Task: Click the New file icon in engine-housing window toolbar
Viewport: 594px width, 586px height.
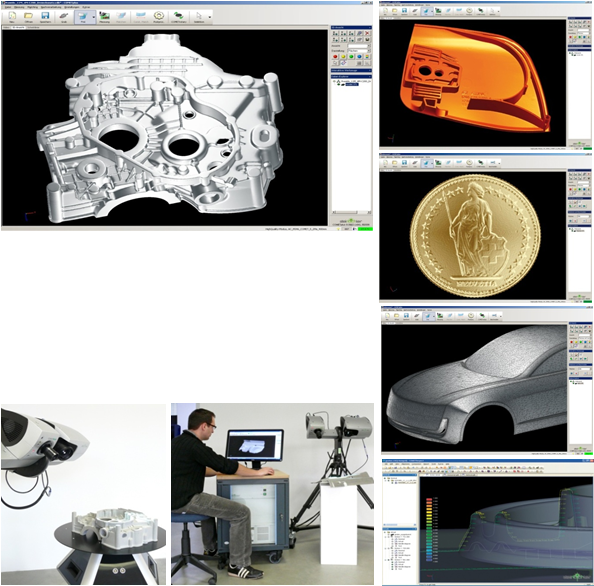Action: [12, 16]
